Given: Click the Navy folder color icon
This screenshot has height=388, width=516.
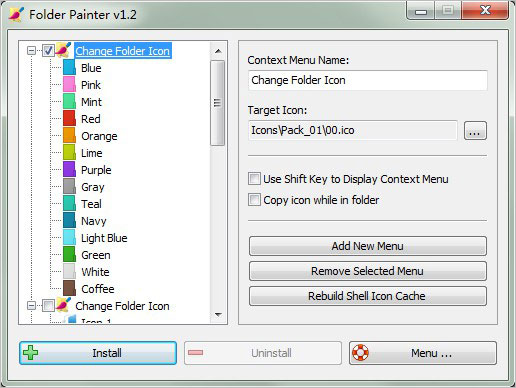Looking at the screenshot, I should [69, 221].
